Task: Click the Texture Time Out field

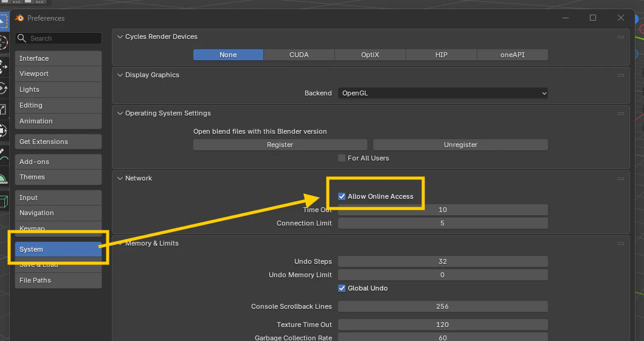Action: 443,325
